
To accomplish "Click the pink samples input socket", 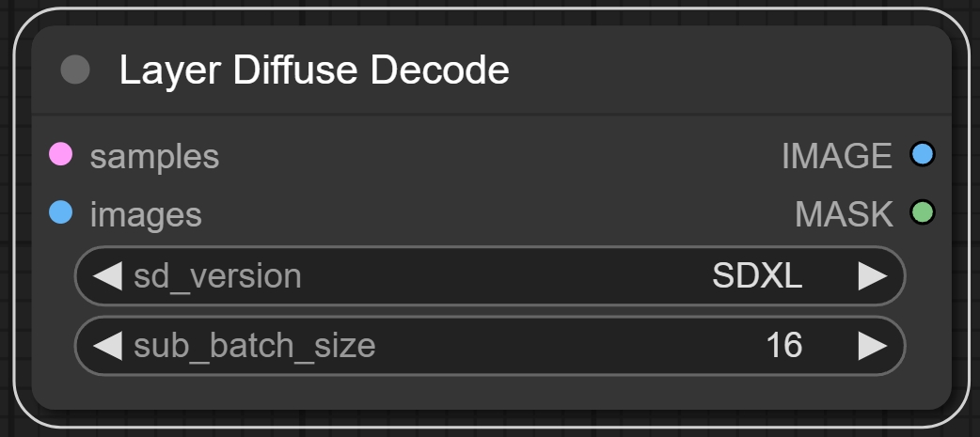I will pyautogui.click(x=60, y=155).
